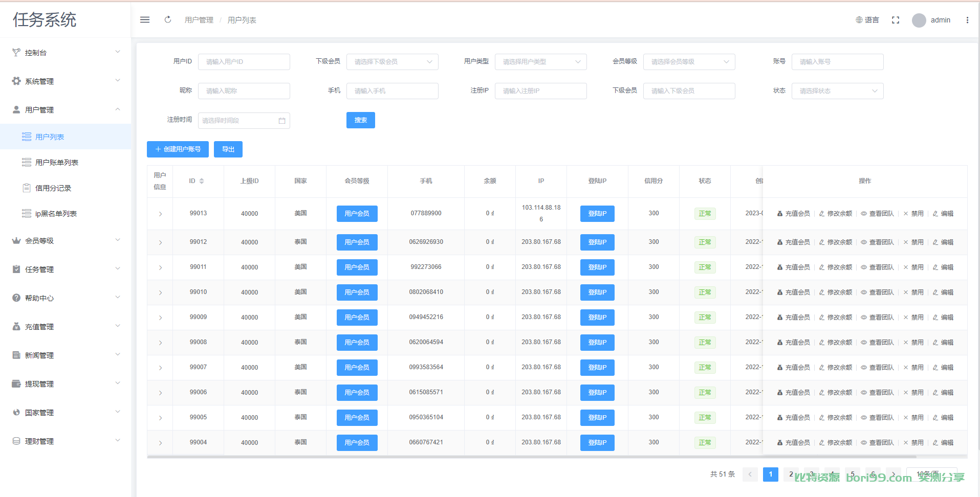The image size is (980, 497).
Task: Focus the 昵称 input field
Action: coord(244,91)
